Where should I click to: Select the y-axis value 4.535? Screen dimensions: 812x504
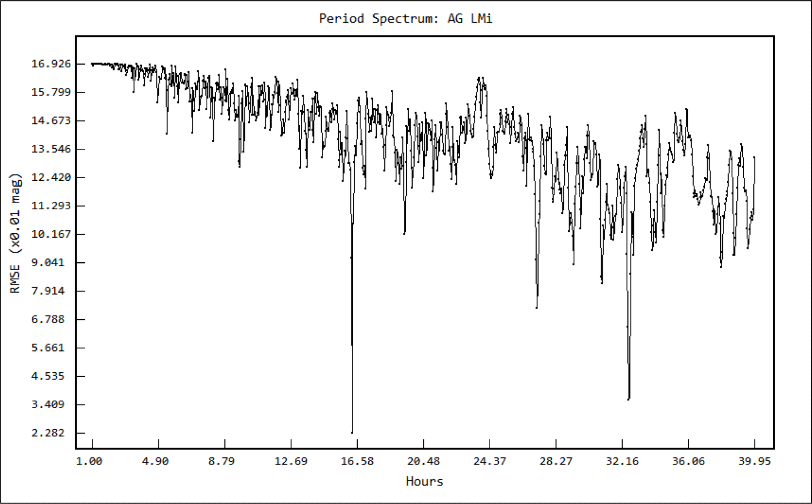coord(48,376)
